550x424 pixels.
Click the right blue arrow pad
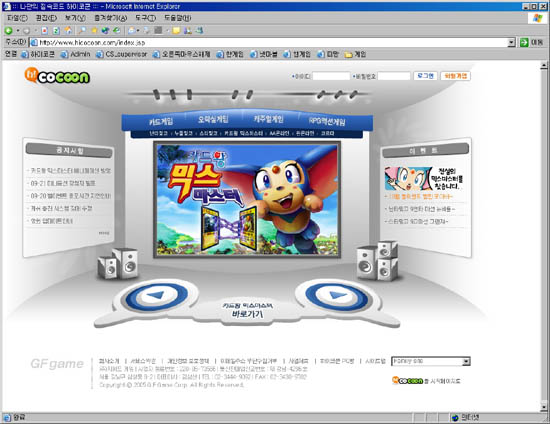click(x=337, y=297)
